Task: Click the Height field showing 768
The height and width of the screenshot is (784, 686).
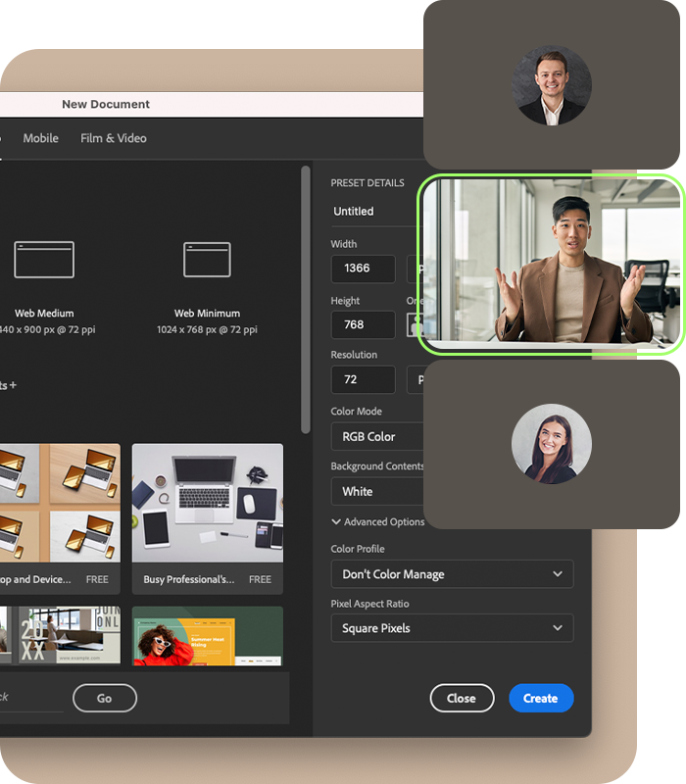Action: (x=363, y=324)
